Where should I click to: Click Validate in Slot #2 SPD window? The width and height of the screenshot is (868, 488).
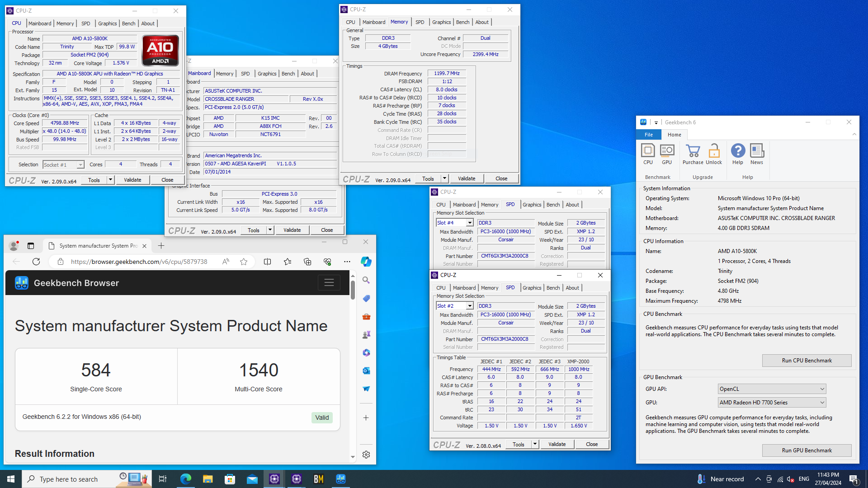pyautogui.click(x=557, y=444)
